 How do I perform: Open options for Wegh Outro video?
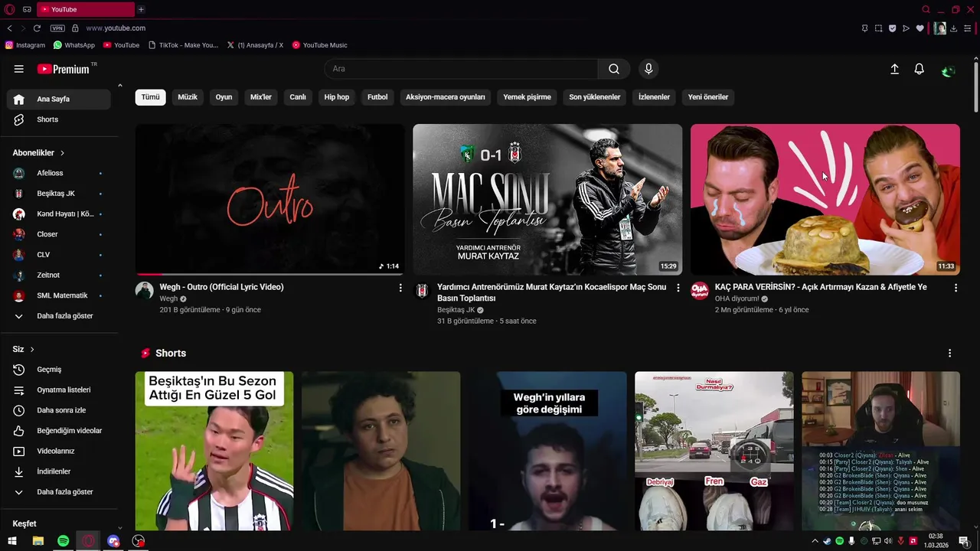(400, 288)
